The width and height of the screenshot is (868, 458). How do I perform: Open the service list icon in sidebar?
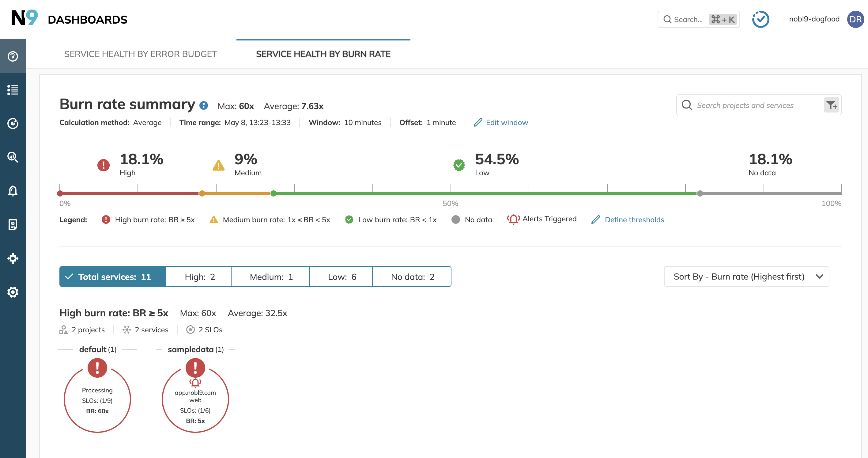pyautogui.click(x=13, y=90)
